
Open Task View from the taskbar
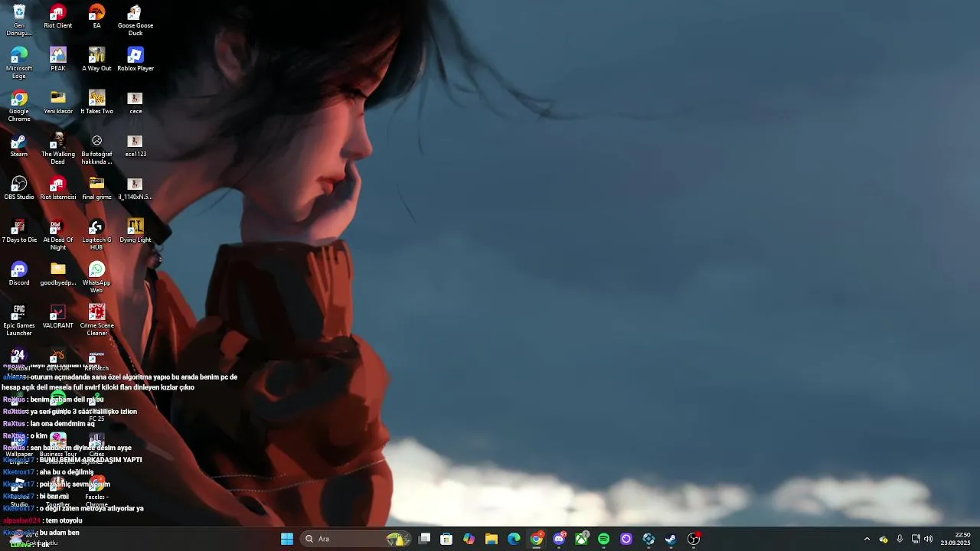[425, 539]
